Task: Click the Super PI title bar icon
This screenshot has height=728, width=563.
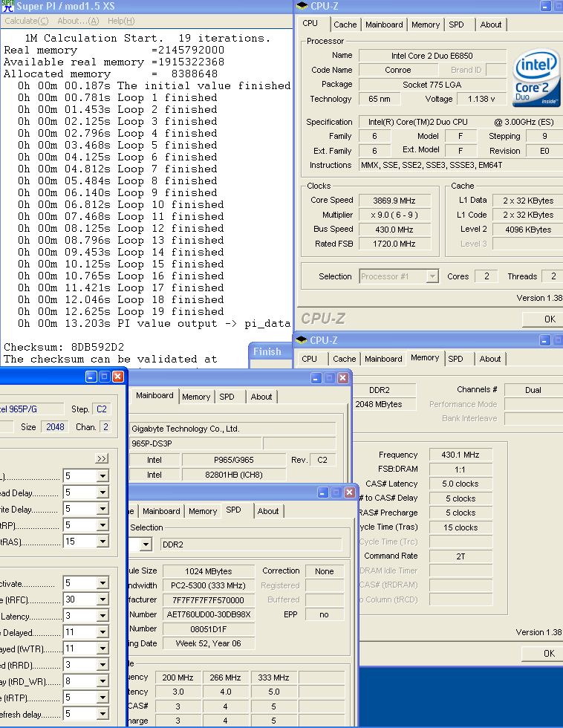Action: [7, 6]
